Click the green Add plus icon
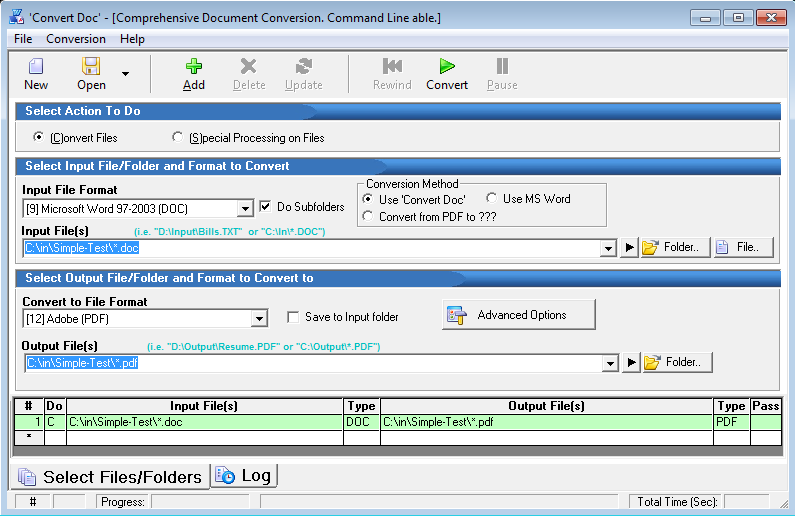The width and height of the screenshot is (795, 516). point(194,67)
